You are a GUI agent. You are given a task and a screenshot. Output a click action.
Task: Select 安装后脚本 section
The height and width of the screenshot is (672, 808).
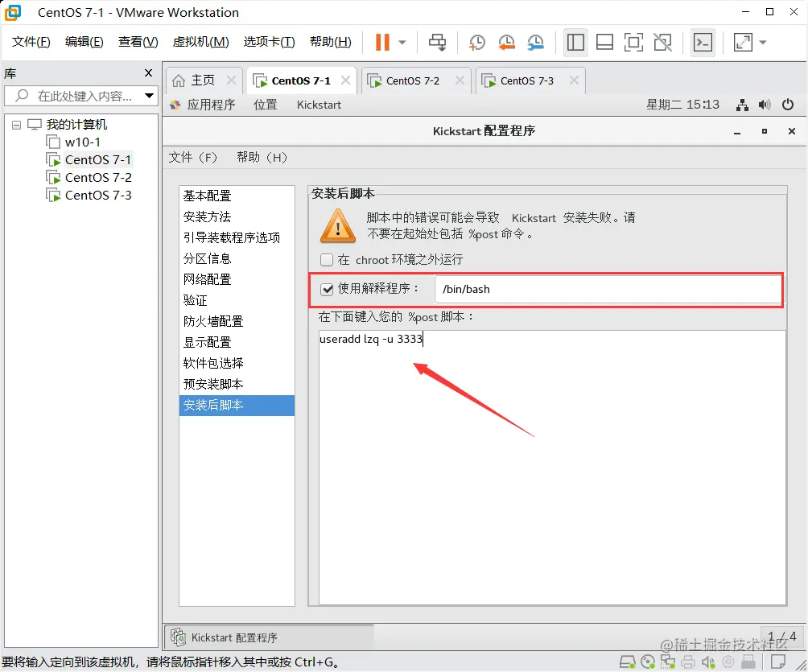pos(237,406)
